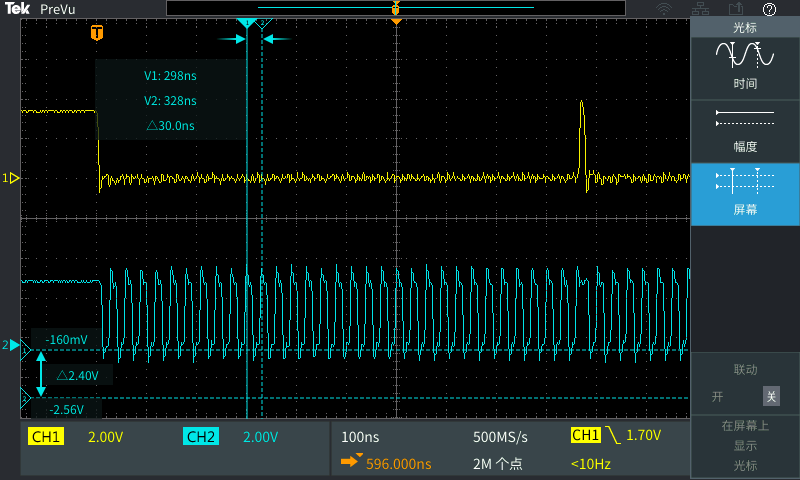
Task: Toggle the cyan CH2 channel badge
Action: pyautogui.click(x=200, y=437)
